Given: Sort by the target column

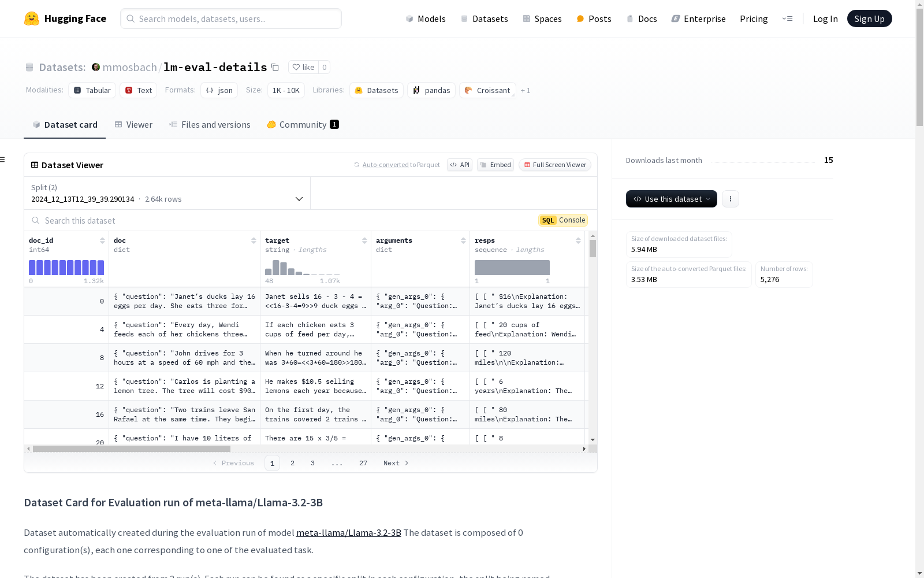Looking at the screenshot, I should (364, 240).
